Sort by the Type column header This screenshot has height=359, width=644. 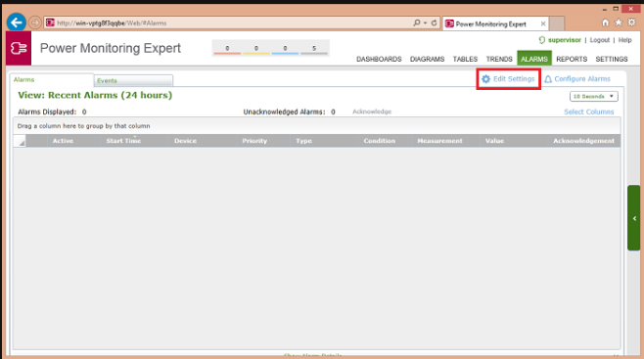(x=304, y=141)
